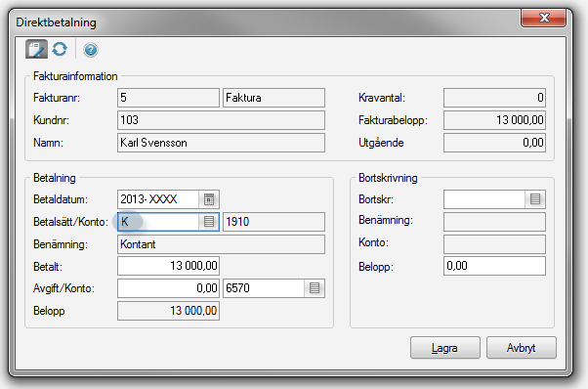Click the field showing Faktura
The height and width of the screenshot is (389, 588).
click(x=273, y=98)
